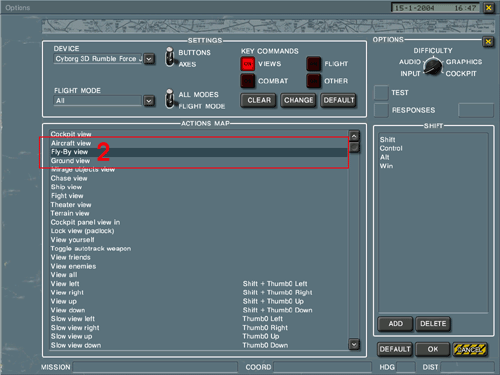Select the GRAPHICS options category
Image resolution: width=500 pixels, height=375 pixels.
[464, 62]
